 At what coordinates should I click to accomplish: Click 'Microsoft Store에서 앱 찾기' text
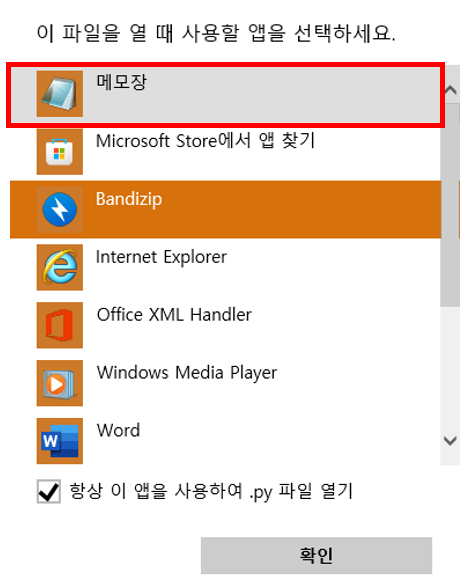click(x=206, y=141)
